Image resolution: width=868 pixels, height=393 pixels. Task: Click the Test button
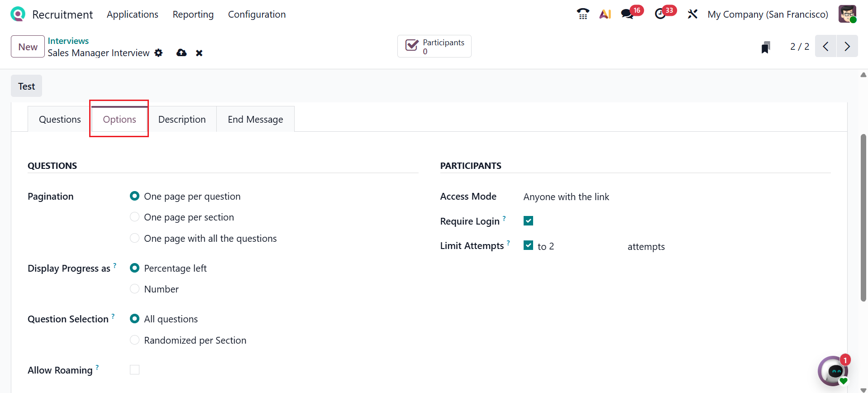click(27, 86)
